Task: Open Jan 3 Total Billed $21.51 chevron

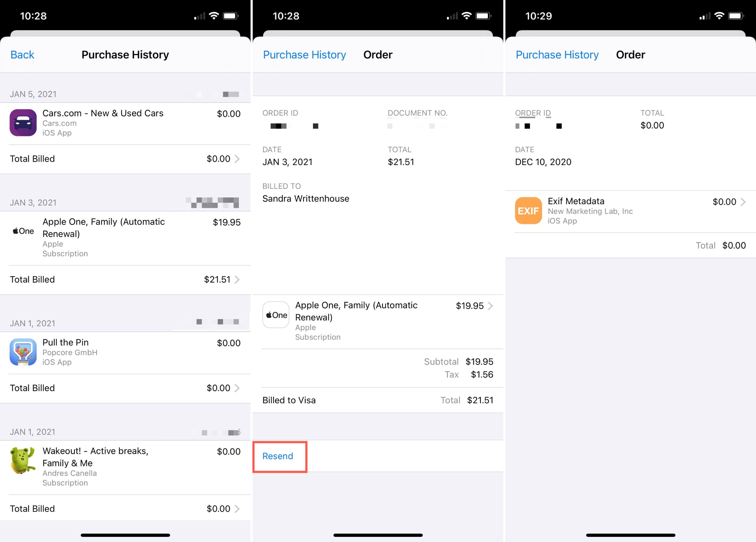Action: pyautogui.click(x=237, y=280)
